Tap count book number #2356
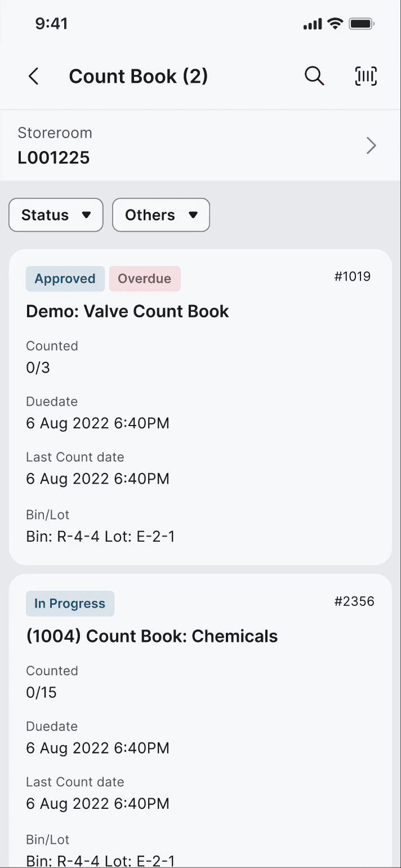The image size is (401, 868). click(354, 601)
